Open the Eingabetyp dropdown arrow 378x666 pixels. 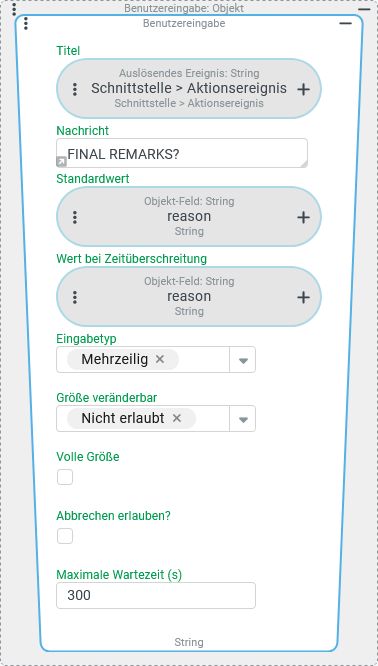tap(243, 360)
